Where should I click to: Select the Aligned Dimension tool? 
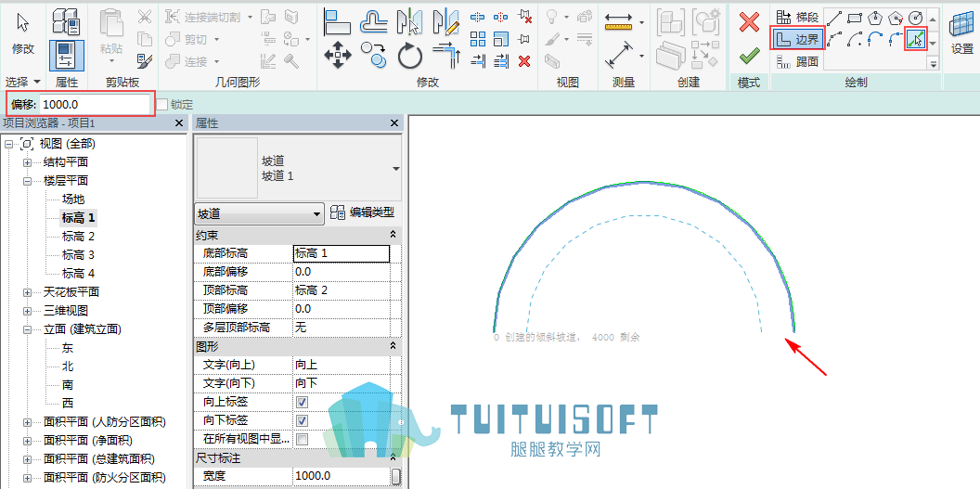pyautogui.click(x=620, y=56)
